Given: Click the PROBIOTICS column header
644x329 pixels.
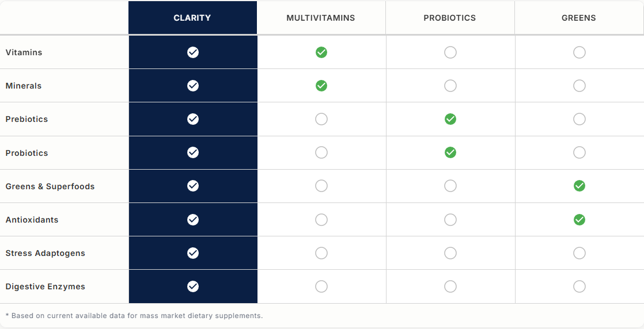Looking at the screenshot, I should pyautogui.click(x=450, y=18).
